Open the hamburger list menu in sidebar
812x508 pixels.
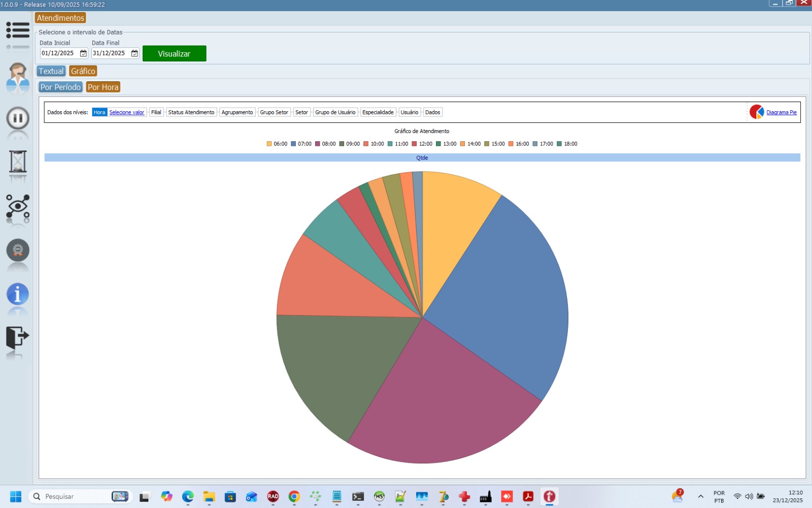18,30
